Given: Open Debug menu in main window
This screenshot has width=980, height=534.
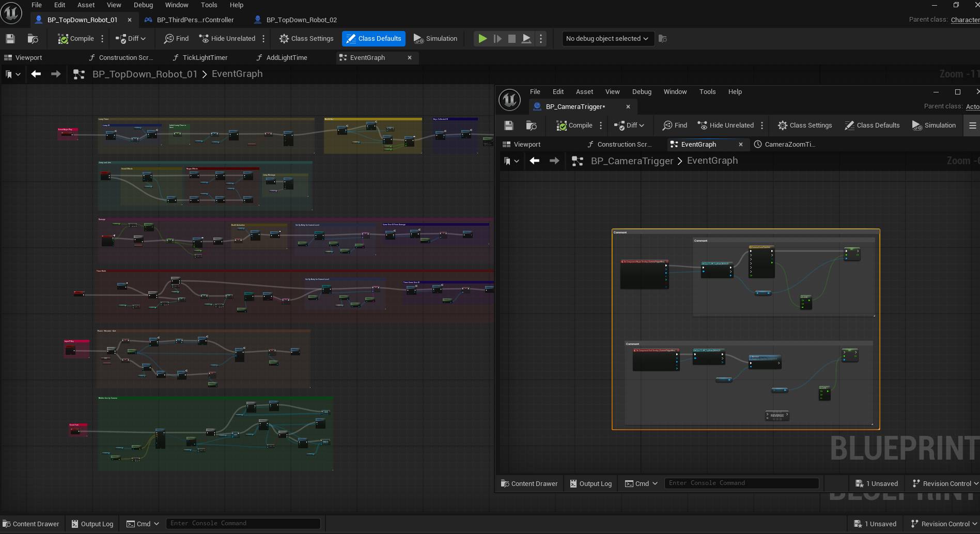Looking at the screenshot, I should [x=143, y=5].
